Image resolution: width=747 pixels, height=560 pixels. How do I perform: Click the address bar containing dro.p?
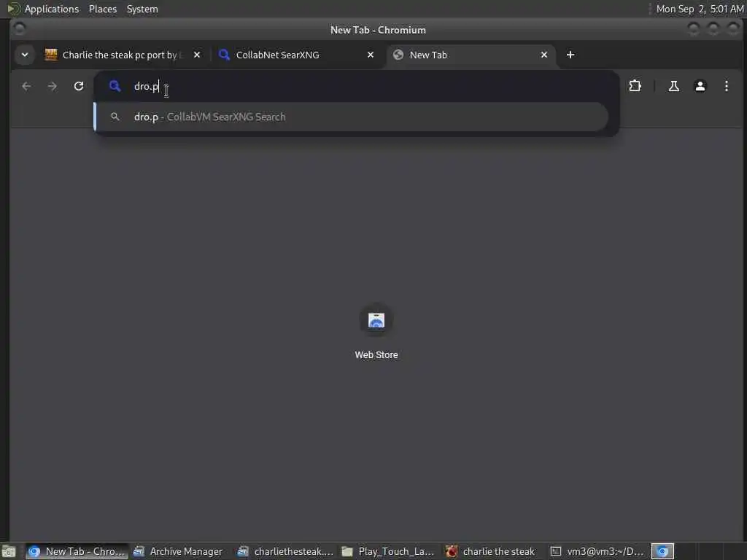(x=355, y=86)
